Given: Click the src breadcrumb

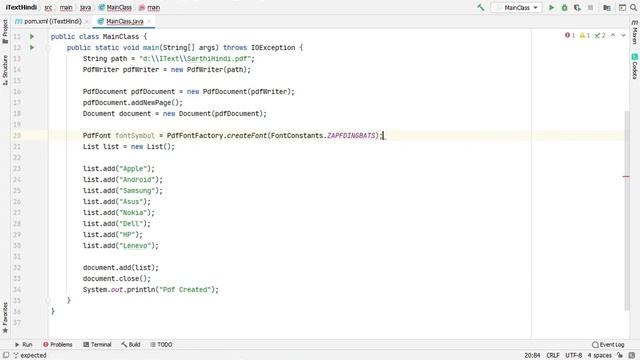Looking at the screenshot, I should (48, 7).
